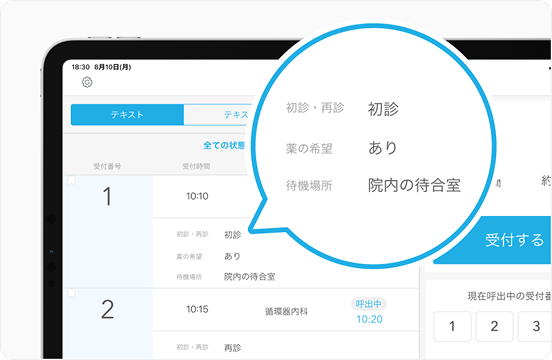Select calling number box 3
Viewport: 552px width, 360px height.
(535, 326)
